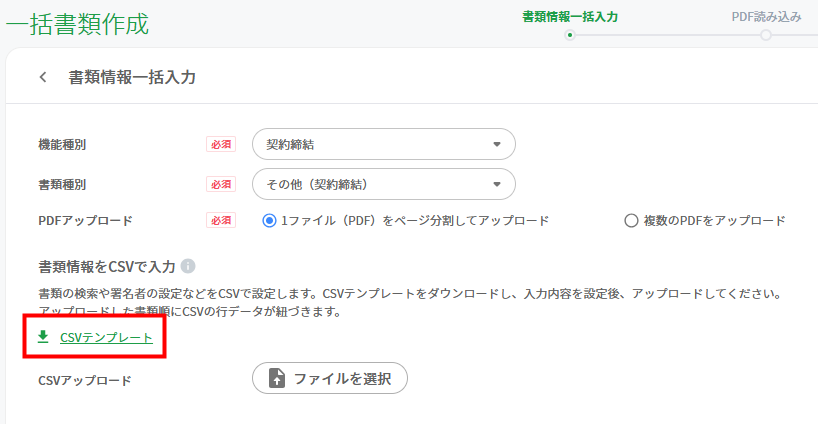Click the 必須 badge next to PDFアップロード

pos(221,221)
